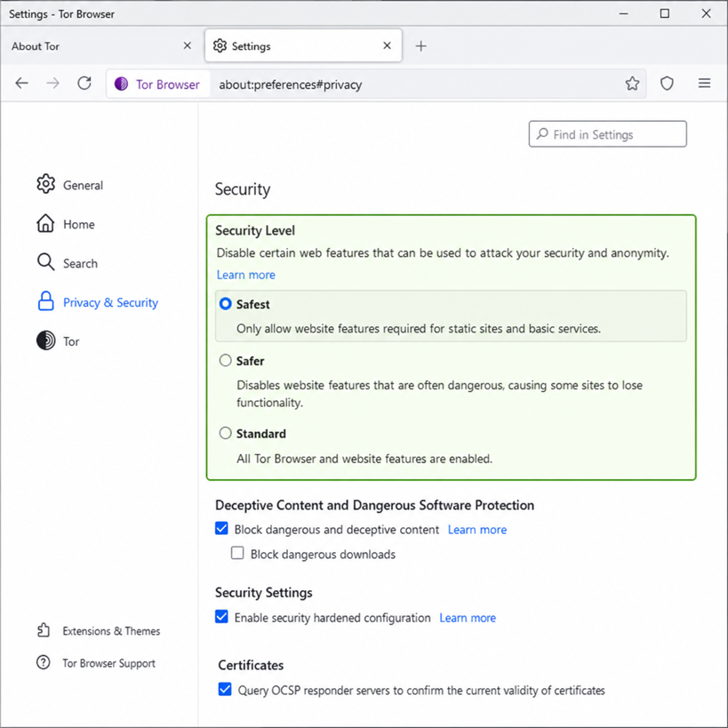The height and width of the screenshot is (728, 728).
Task: Click the Tor Browser Support question icon
Action: [44, 662]
